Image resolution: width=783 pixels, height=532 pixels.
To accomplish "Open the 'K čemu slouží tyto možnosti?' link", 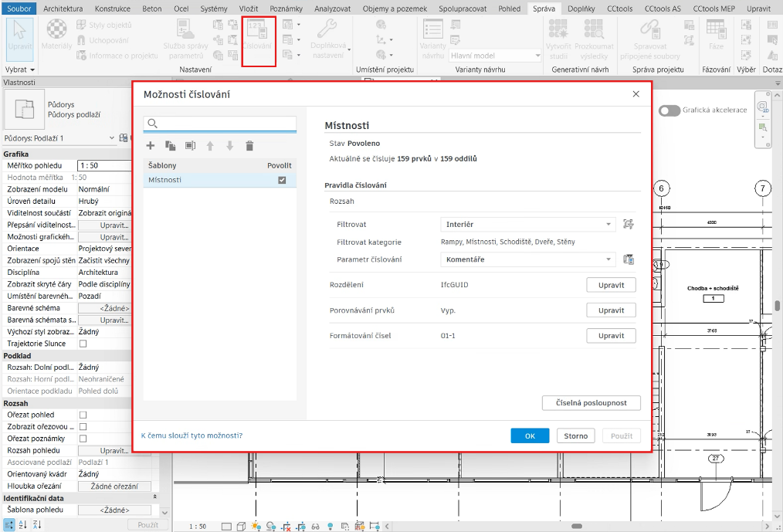I will [x=192, y=435].
